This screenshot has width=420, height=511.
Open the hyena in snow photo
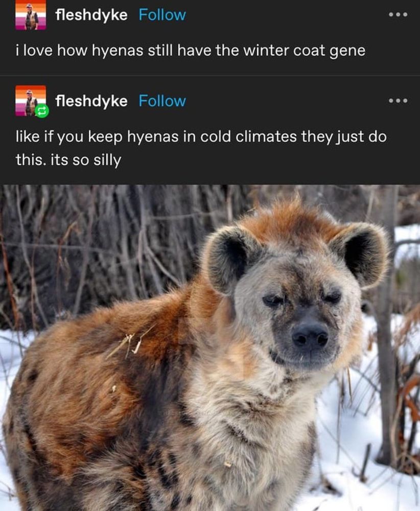210,347
